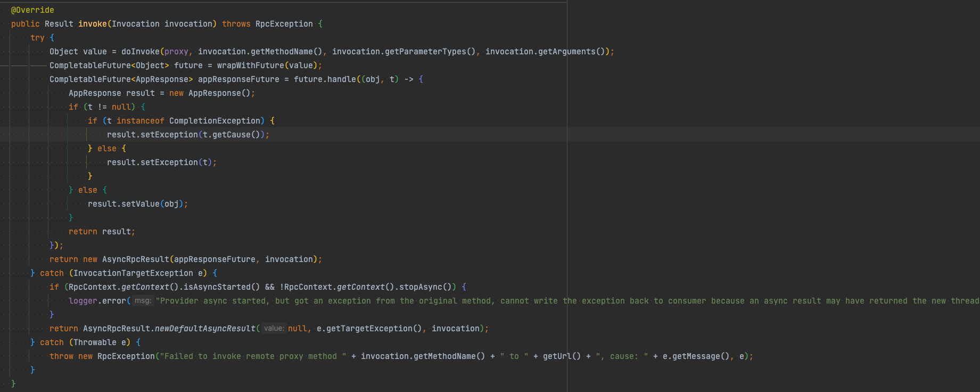980x392 pixels.
Task: Click isAsyncStarted() call
Action: click(222, 287)
